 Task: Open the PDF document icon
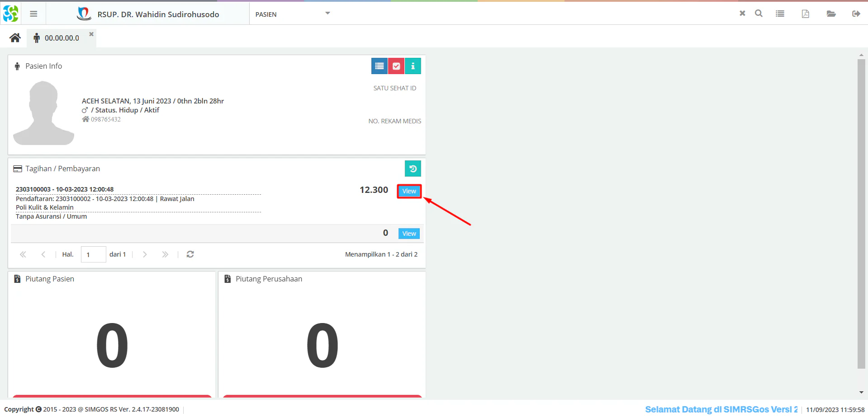[x=806, y=14]
